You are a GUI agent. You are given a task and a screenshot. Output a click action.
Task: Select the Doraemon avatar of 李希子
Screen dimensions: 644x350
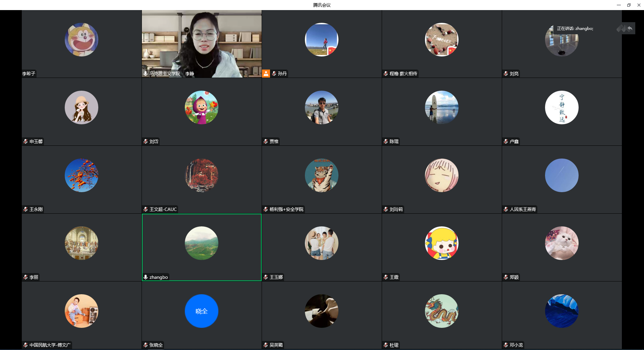click(82, 40)
